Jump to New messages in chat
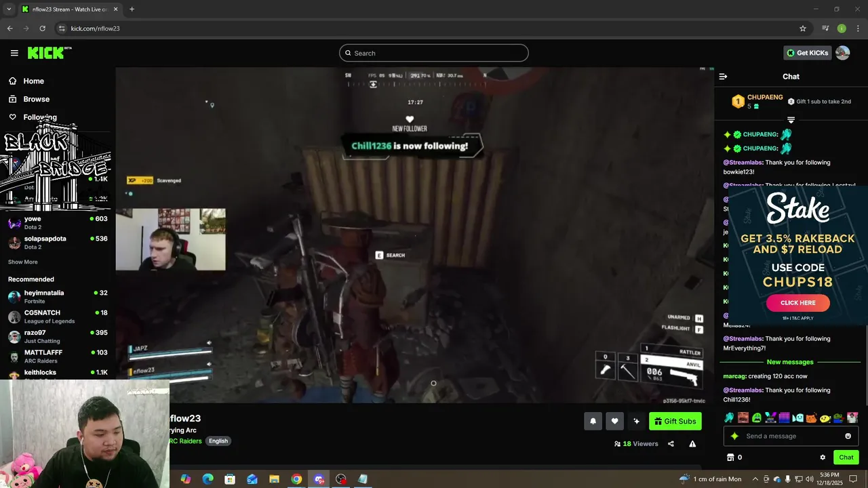The image size is (868, 488). click(790, 362)
